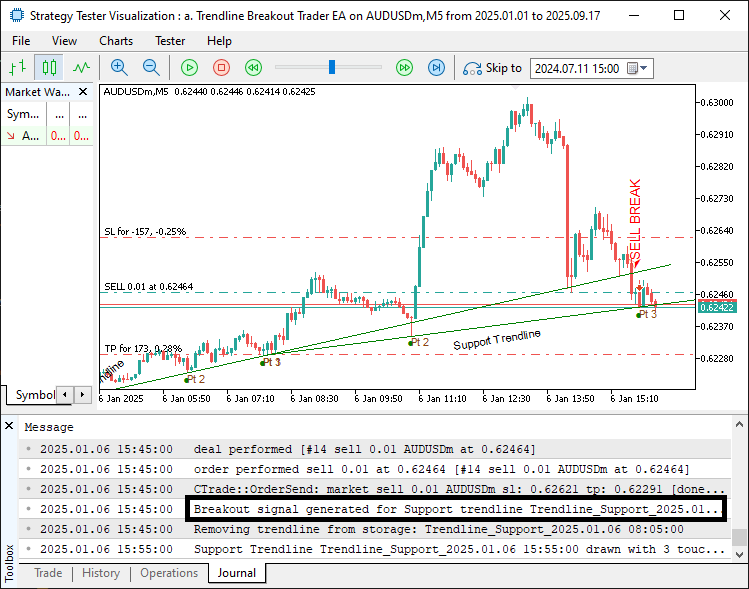Image resolution: width=749 pixels, height=589 pixels.
Task: Click the SELL 0.01 at 0.62464 order line label
Action: [149, 287]
